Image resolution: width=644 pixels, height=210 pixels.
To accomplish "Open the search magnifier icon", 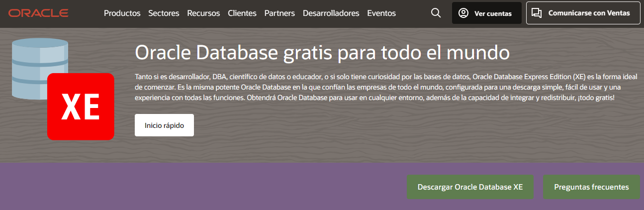I will pos(436,13).
